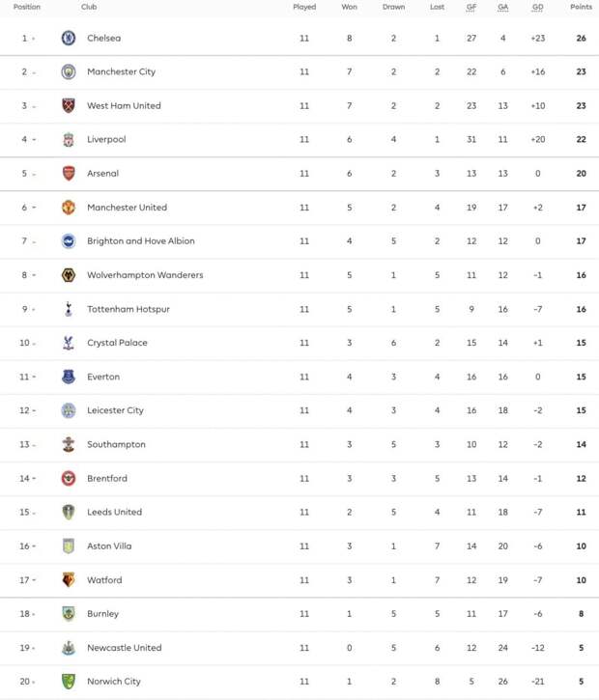The height and width of the screenshot is (700, 599).
Task: Click the Norwich City canary badge
Action: click(69, 682)
